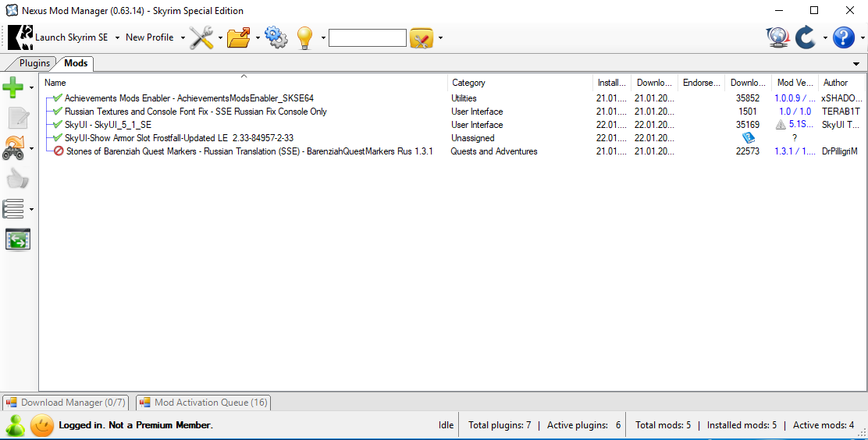Click the globe with monitor icon
868x440 pixels.
(777, 37)
